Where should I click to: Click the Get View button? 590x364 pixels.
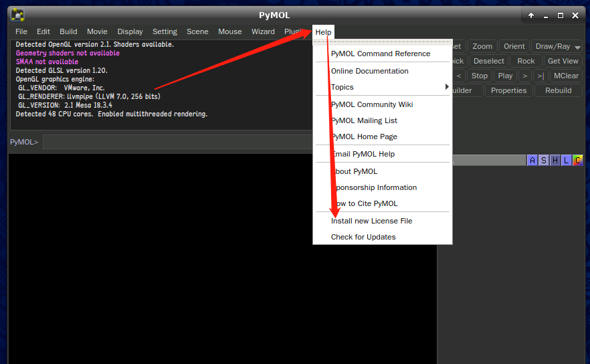(563, 61)
